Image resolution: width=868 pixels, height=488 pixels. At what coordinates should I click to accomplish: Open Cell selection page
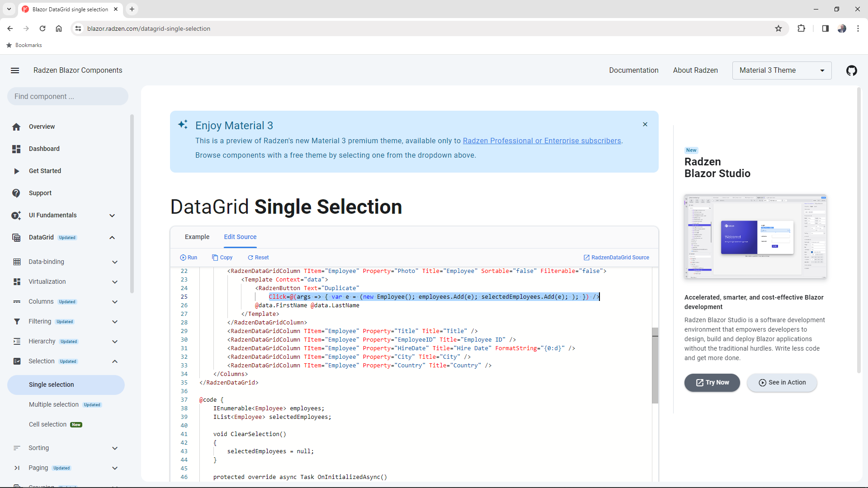66,424
